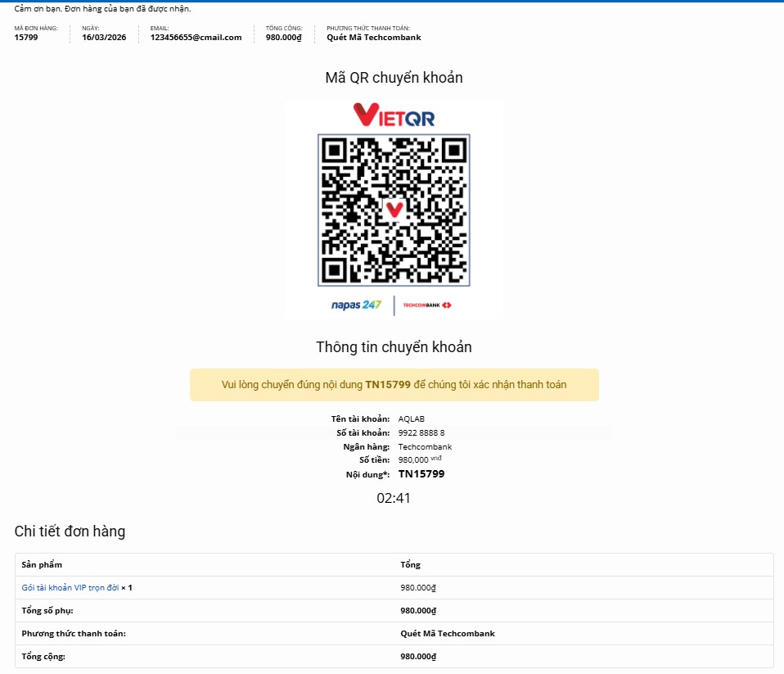Screen dimensions: 784x674
Task: Select the account number 9922 8888 8
Action: [421, 432]
